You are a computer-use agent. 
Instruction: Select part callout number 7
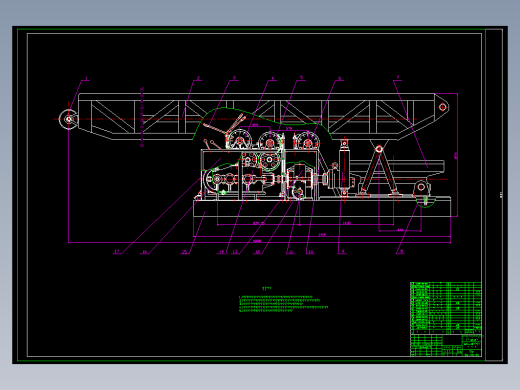[x=397, y=78]
